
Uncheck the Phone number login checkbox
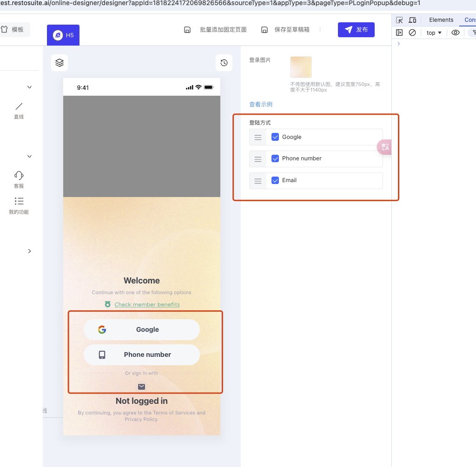(275, 158)
